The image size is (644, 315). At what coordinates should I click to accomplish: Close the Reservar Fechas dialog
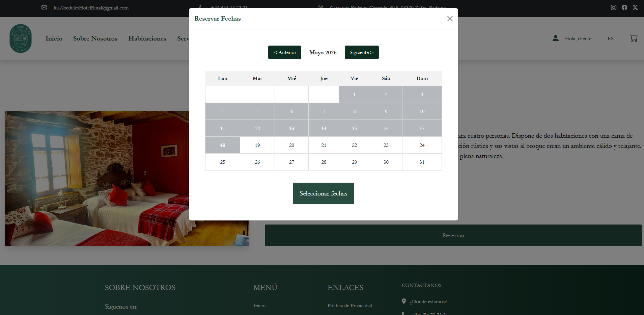450,19
